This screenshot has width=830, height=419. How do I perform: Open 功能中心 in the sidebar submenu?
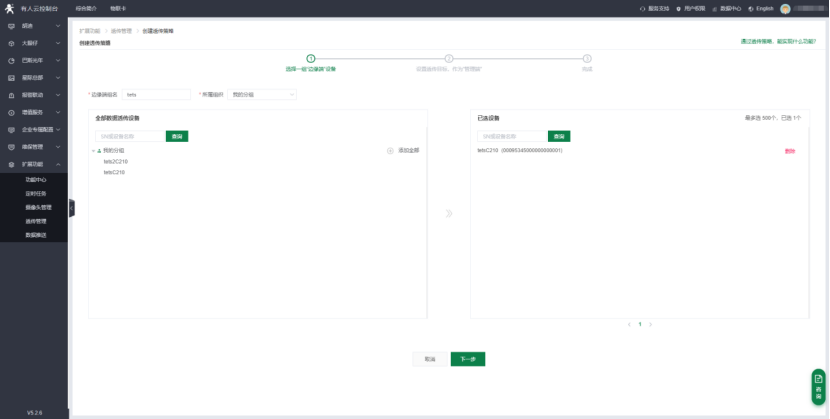click(x=36, y=179)
